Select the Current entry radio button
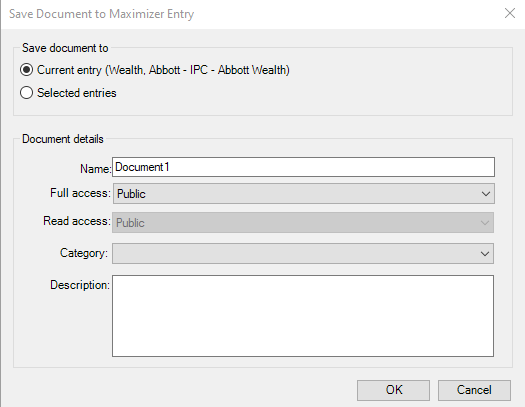 pos(26,70)
